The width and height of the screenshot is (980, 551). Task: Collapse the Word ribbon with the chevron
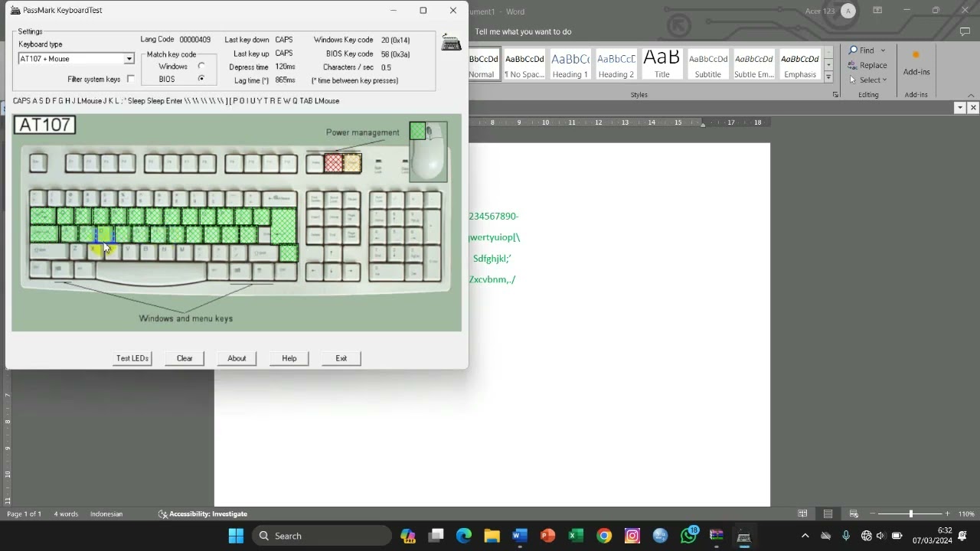click(971, 95)
